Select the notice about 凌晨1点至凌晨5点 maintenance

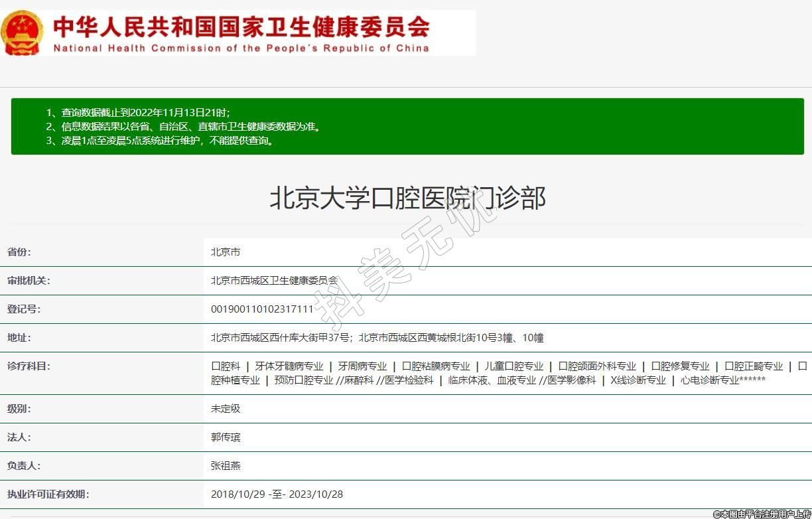pos(159,140)
